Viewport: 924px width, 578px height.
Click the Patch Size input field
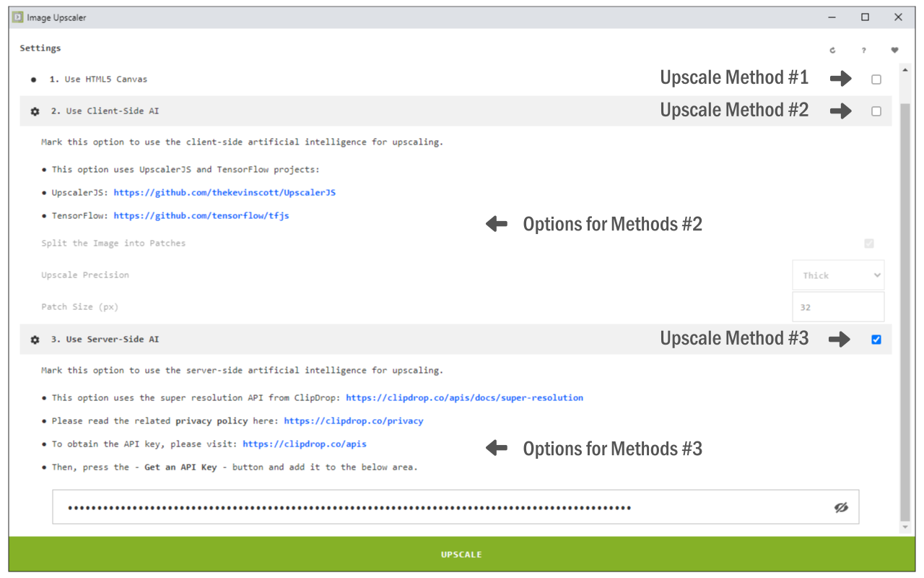point(838,307)
